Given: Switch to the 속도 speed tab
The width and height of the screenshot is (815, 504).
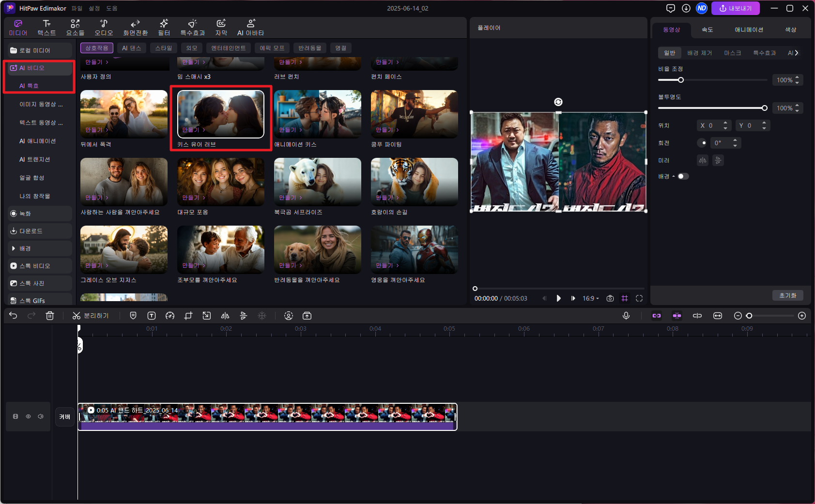Looking at the screenshot, I should coord(707,30).
